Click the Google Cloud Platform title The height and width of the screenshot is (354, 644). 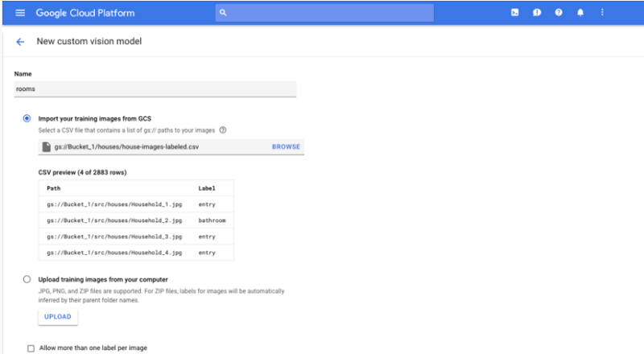coord(84,13)
